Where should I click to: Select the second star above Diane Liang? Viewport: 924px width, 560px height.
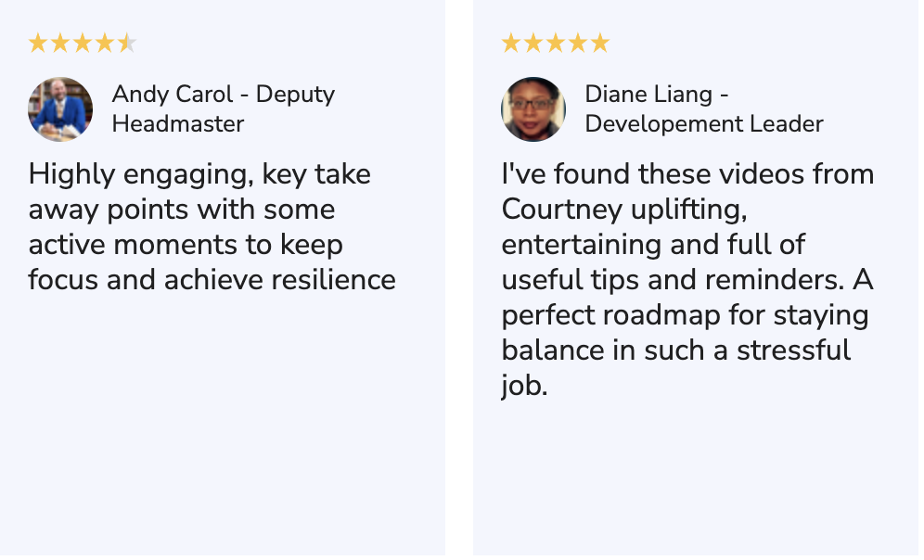pyautogui.click(x=533, y=43)
